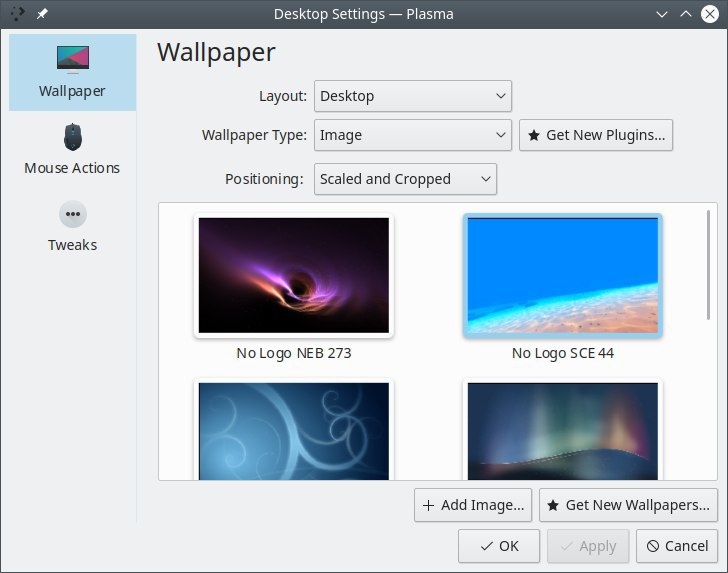Maximize the Desktop Settings window

click(x=686, y=14)
